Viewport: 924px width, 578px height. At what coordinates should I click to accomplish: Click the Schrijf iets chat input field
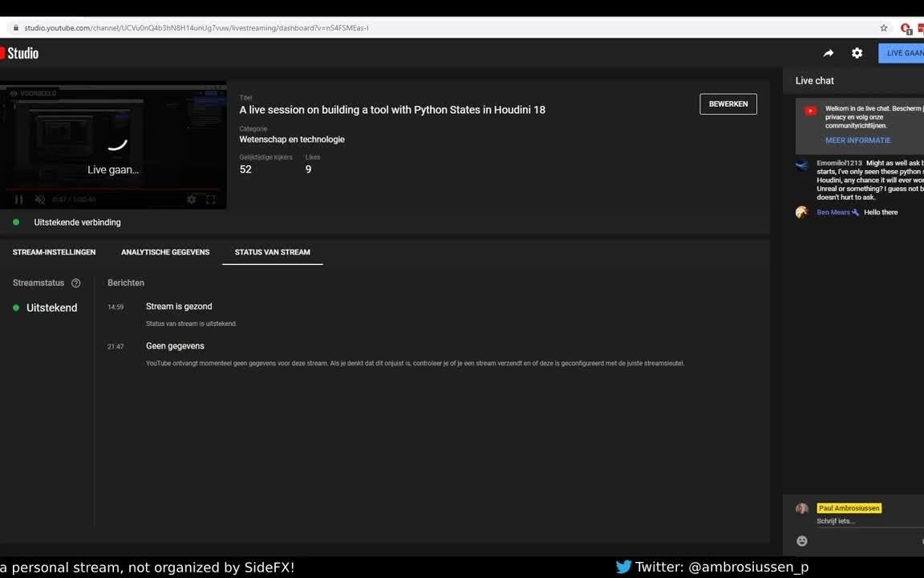tap(869, 521)
